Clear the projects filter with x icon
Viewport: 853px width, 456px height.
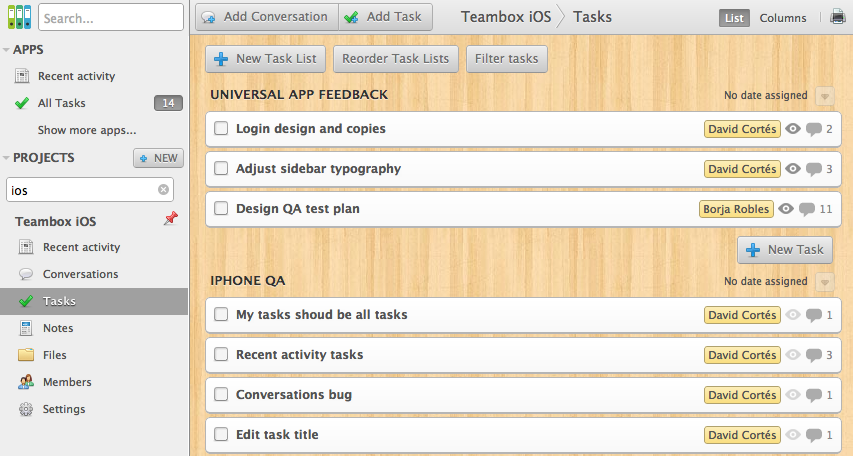pos(163,189)
